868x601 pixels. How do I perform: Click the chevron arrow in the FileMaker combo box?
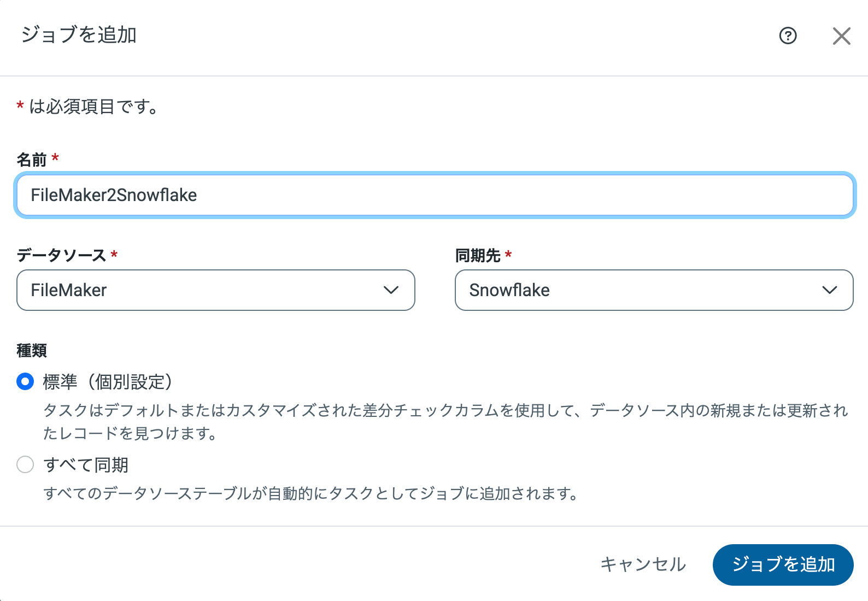pyautogui.click(x=391, y=290)
